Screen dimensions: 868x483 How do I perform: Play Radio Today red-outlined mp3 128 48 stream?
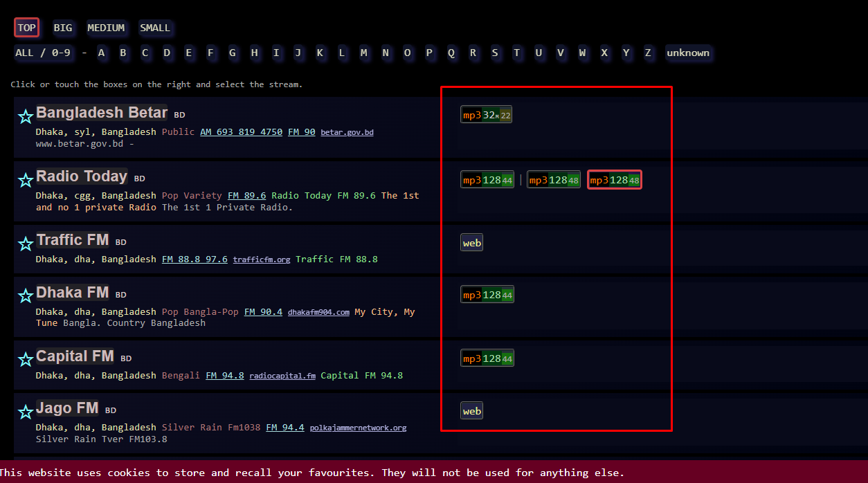(x=615, y=180)
